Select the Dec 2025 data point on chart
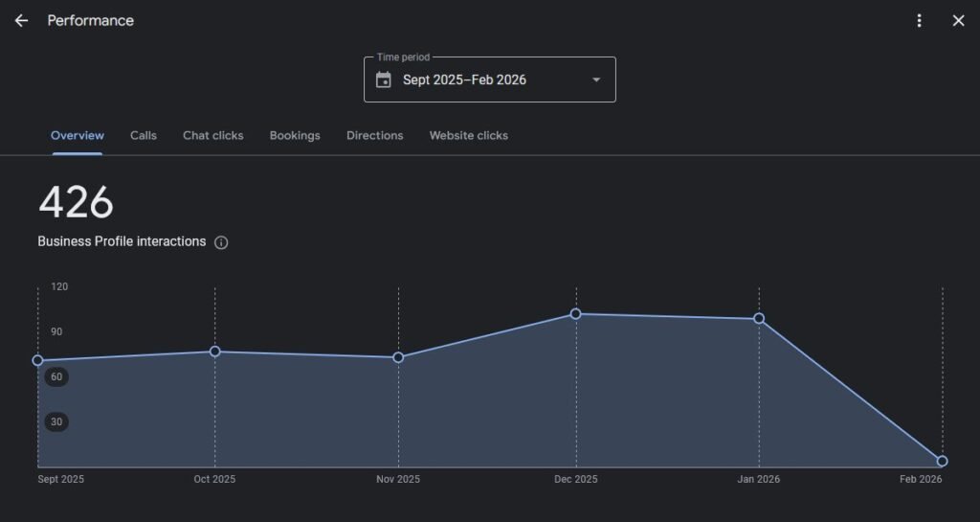 (x=575, y=314)
